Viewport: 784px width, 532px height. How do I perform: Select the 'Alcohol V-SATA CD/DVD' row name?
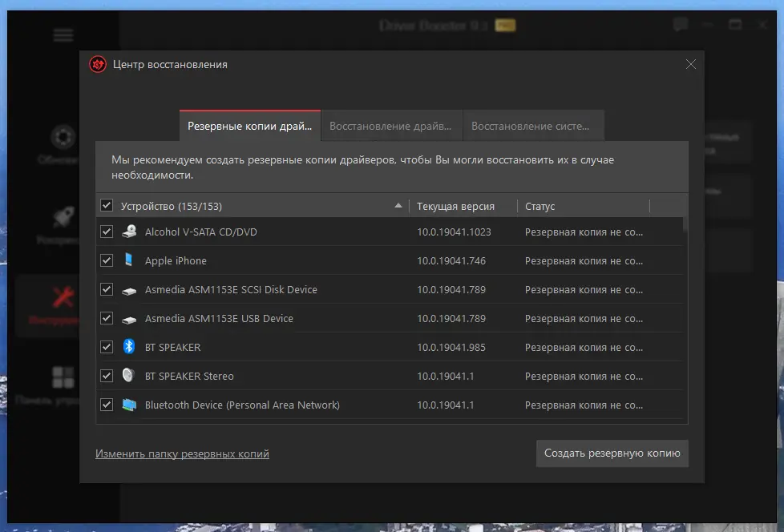(x=201, y=232)
